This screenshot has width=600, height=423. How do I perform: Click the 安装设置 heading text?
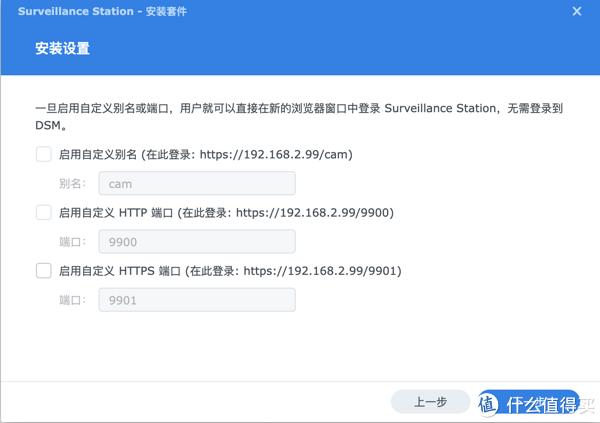(62, 49)
